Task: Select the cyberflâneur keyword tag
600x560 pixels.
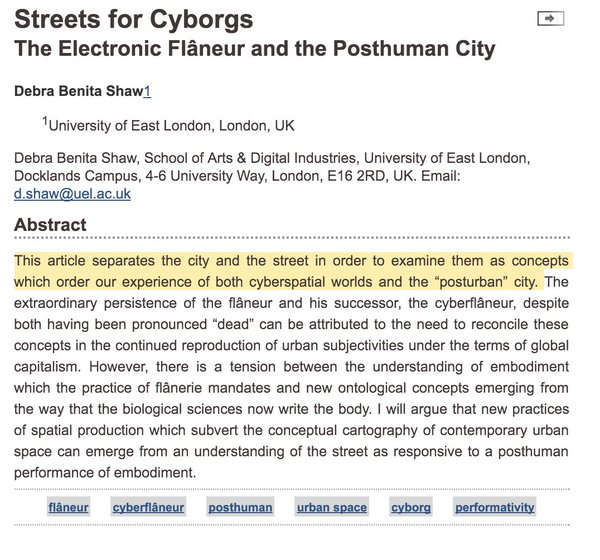Action: 148,507
